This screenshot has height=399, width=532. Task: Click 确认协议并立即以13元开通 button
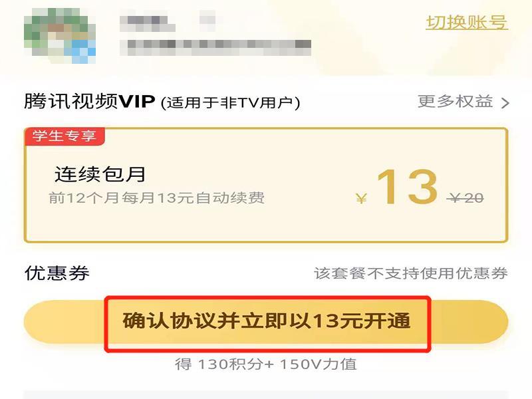[x=266, y=322]
